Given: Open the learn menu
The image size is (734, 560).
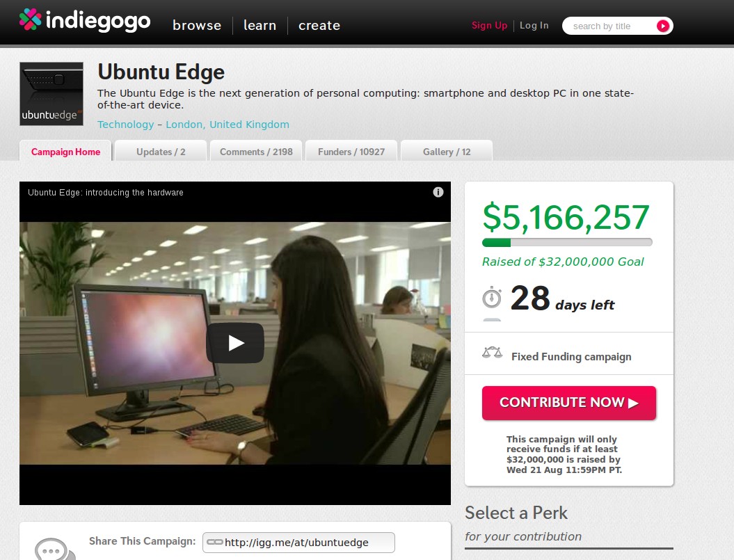Looking at the screenshot, I should click(260, 25).
